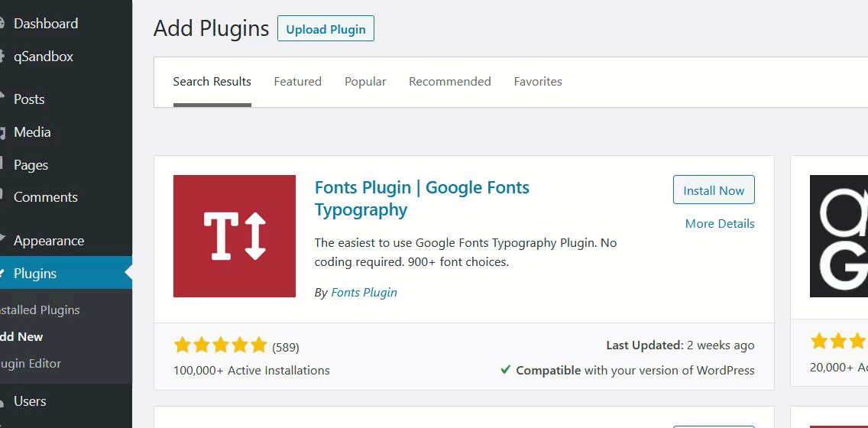868x428 pixels.
Task: Click the Appearance brush icon in sidebar
Action: [2, 241]
